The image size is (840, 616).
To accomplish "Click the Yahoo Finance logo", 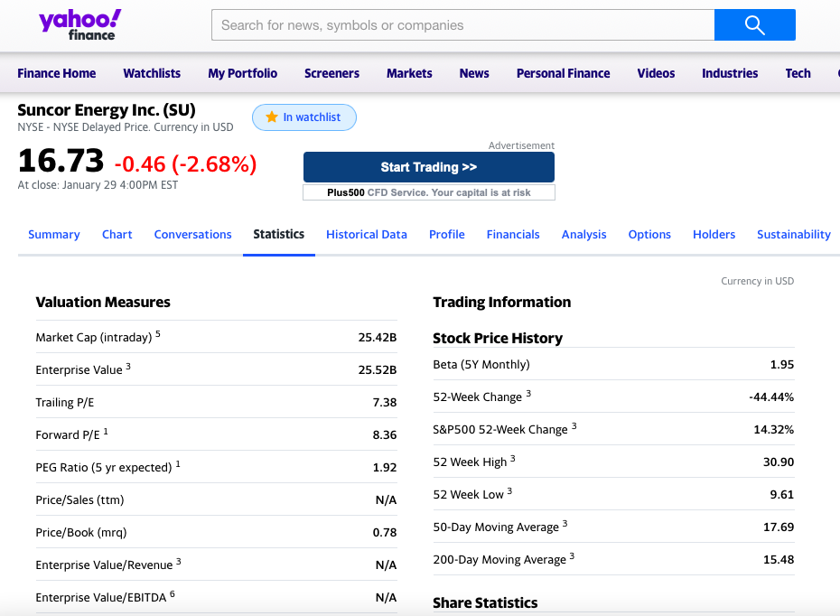I will [80, 24].
